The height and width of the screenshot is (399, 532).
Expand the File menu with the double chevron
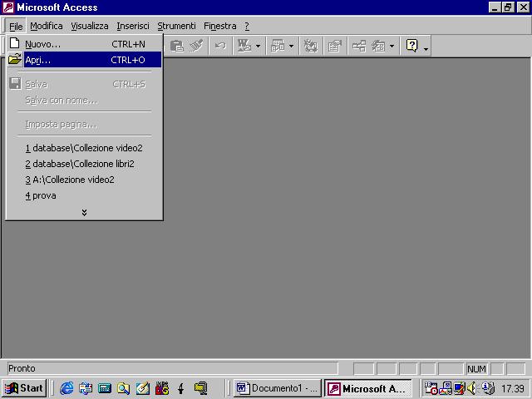click(84, 213)
